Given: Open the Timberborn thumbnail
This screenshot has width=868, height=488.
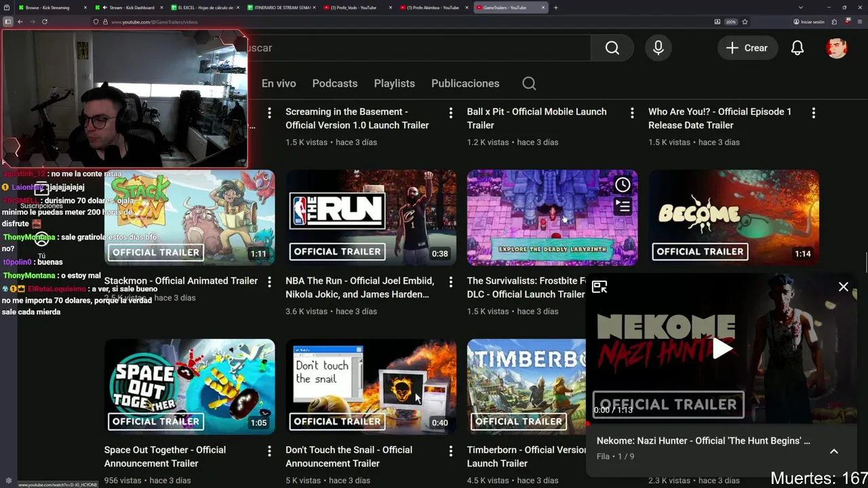Looking at the screenshot, I should tap(526, 387).
